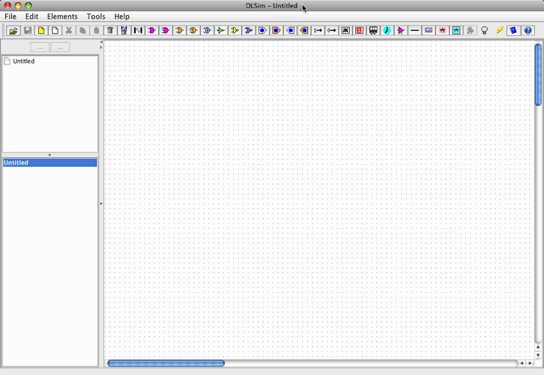Image resolution: width=544 pixels, height=375 pixels.
Task: Click the horizontal scrollbar thumb
Action: (x=166, y=363)
